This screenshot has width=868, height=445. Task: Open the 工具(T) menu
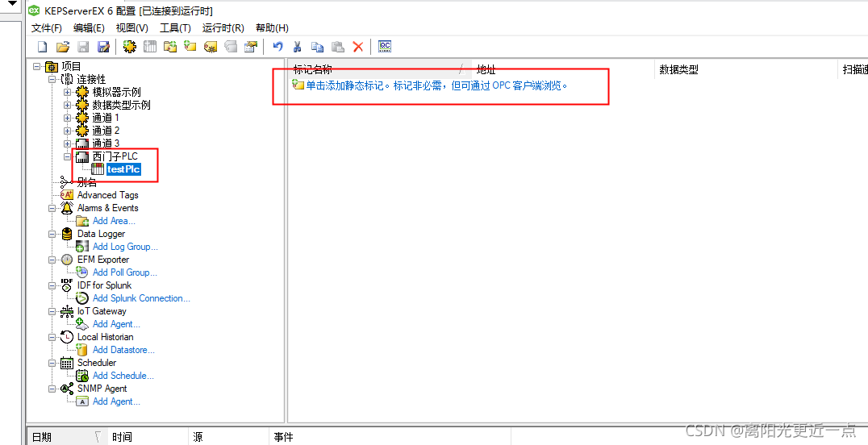[176, 28]
